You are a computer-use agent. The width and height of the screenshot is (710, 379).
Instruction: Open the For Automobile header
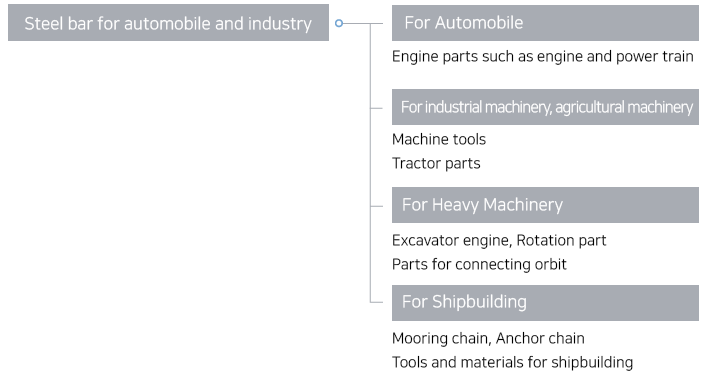(x=545, y=23)
